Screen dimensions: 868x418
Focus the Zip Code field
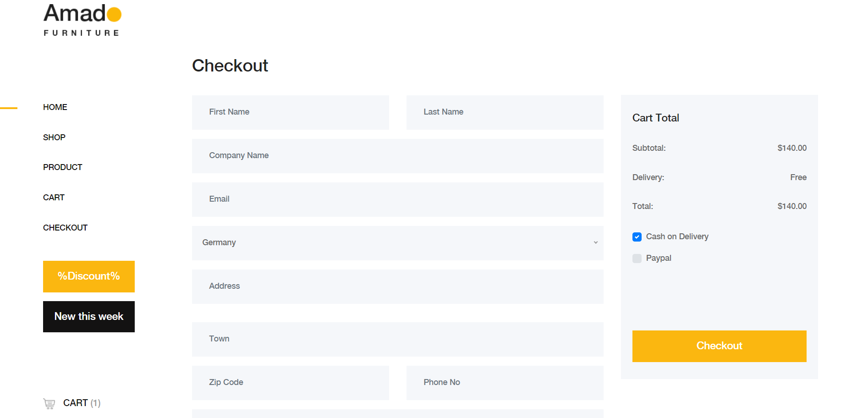click(291, 383)
